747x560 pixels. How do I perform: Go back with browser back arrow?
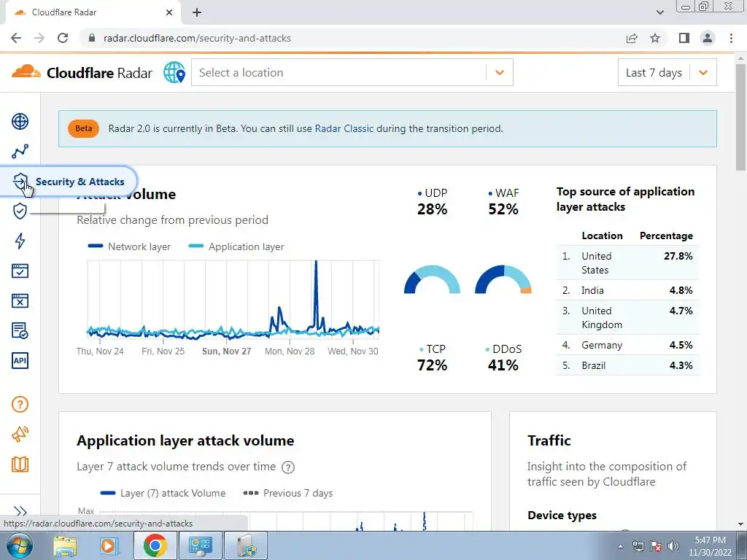16,38
